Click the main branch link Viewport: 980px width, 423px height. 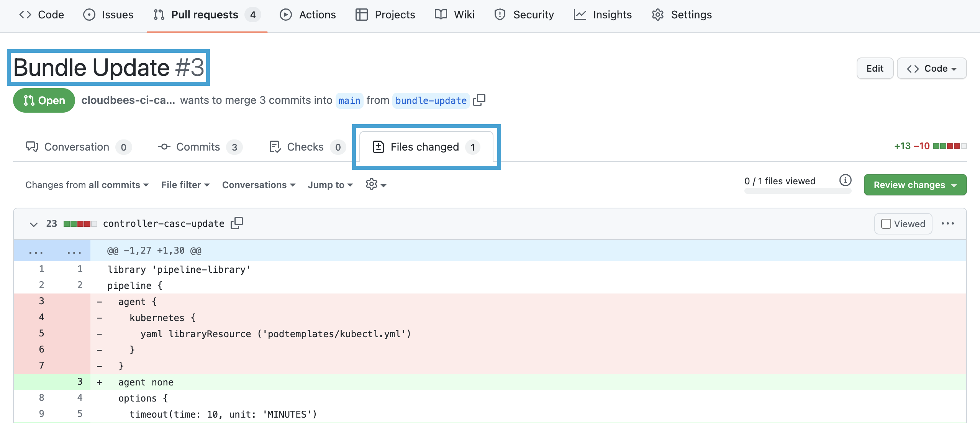point(349,100)
